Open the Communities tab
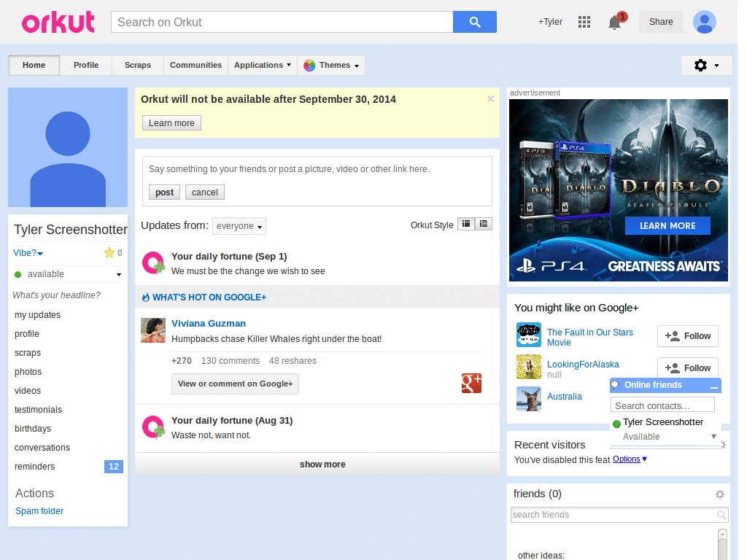Image resolution: width=747 pixels, height=560 pixels. [196, 65]
